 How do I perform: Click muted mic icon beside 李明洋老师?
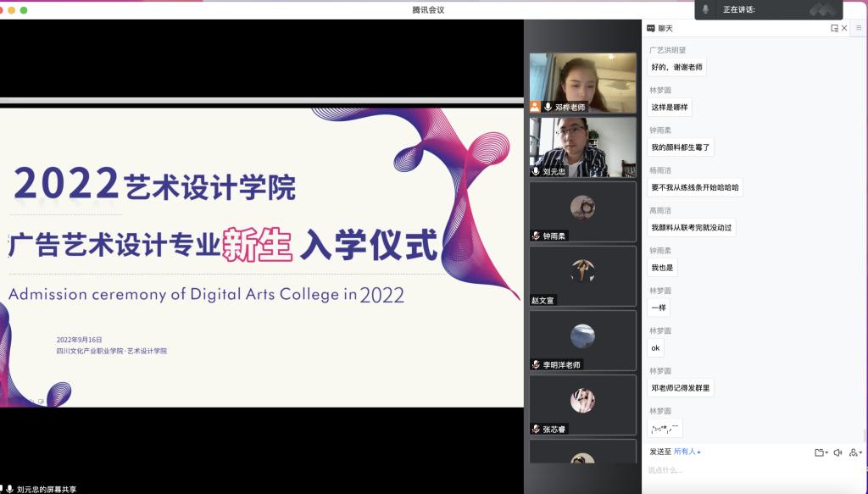coord(536,364)
